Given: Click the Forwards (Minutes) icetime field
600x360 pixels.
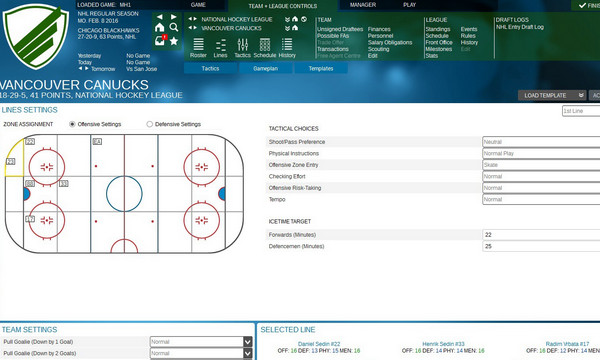Looking at the screenshot, I should (x=541, y=235).
